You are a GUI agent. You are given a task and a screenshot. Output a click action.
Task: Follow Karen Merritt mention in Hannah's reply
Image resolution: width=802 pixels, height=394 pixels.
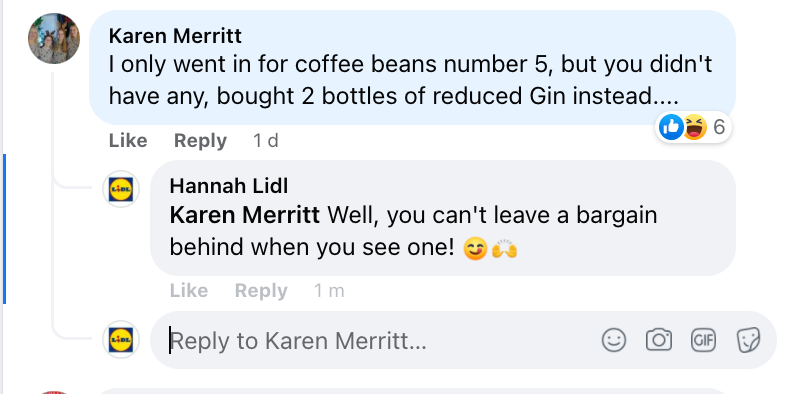pos(244,215)
